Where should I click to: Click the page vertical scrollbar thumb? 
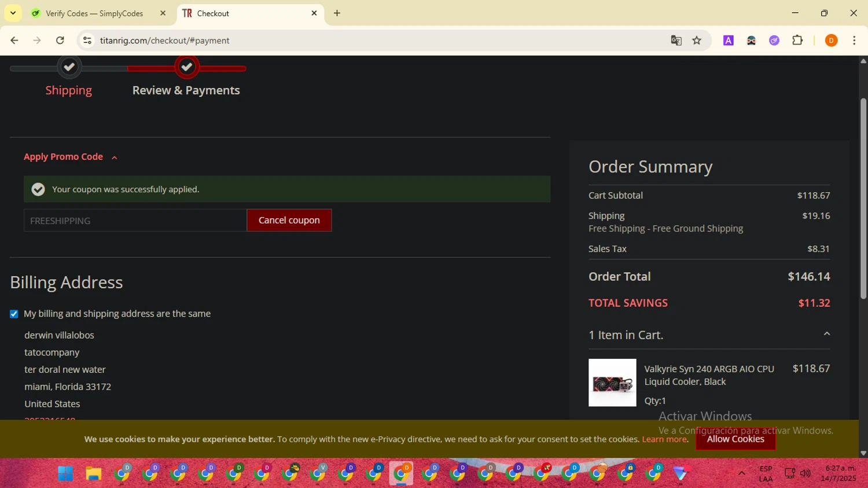click(x=863, y=199)
